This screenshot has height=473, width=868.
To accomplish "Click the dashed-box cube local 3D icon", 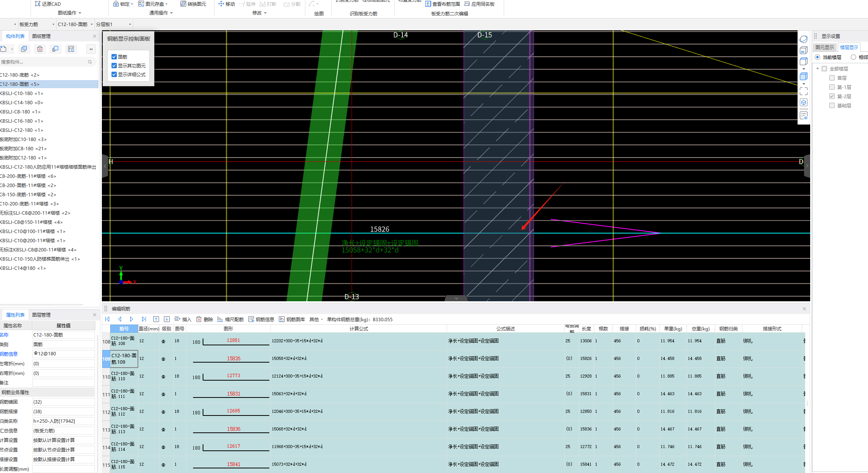I will point(804,103).
